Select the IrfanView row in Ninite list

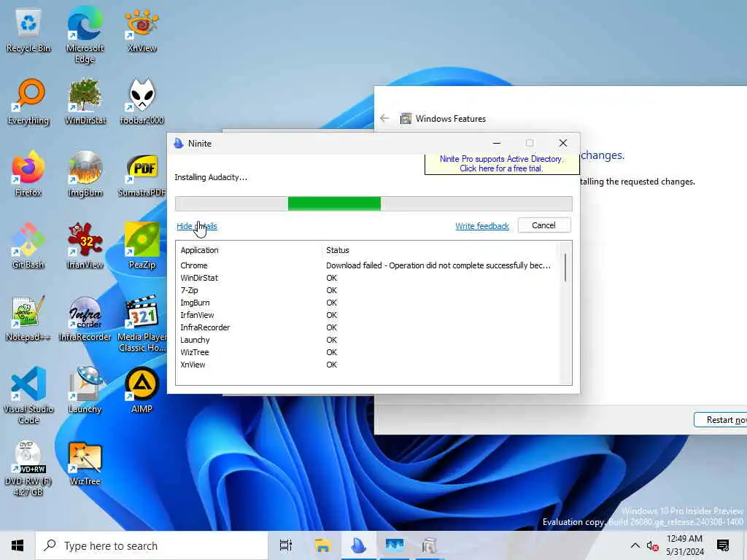click(366, 315)
